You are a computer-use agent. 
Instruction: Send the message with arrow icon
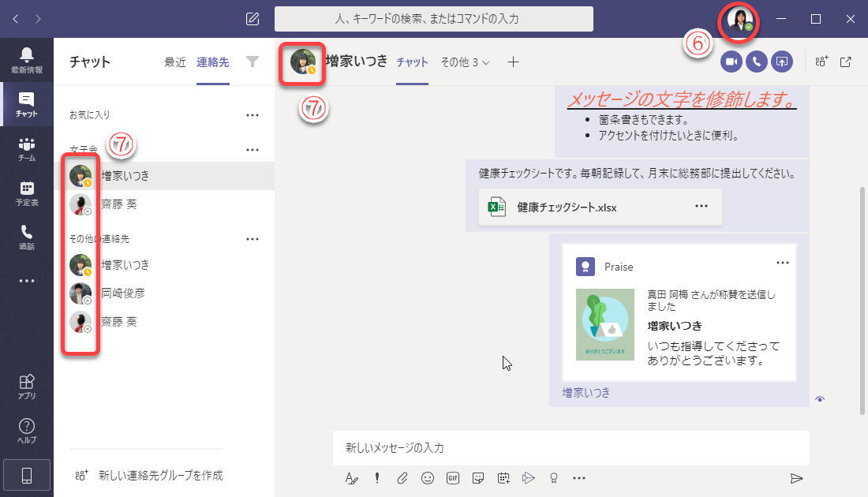[796, 478]
